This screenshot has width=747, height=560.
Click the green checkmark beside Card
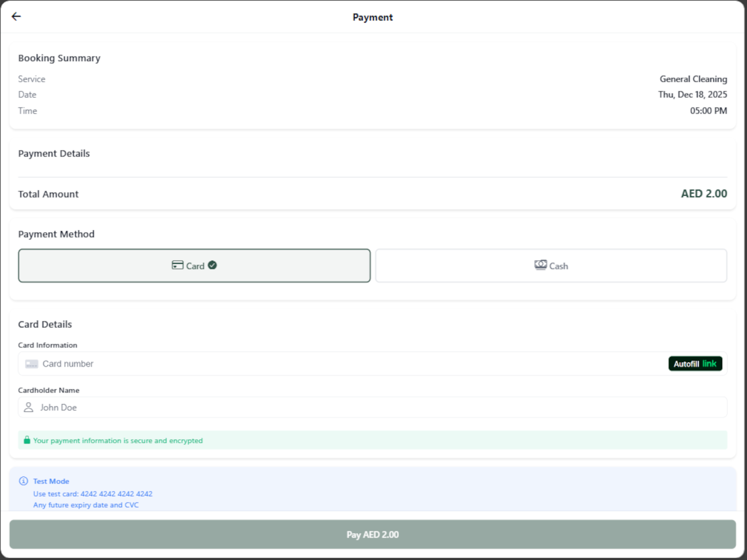pos(212,265)
